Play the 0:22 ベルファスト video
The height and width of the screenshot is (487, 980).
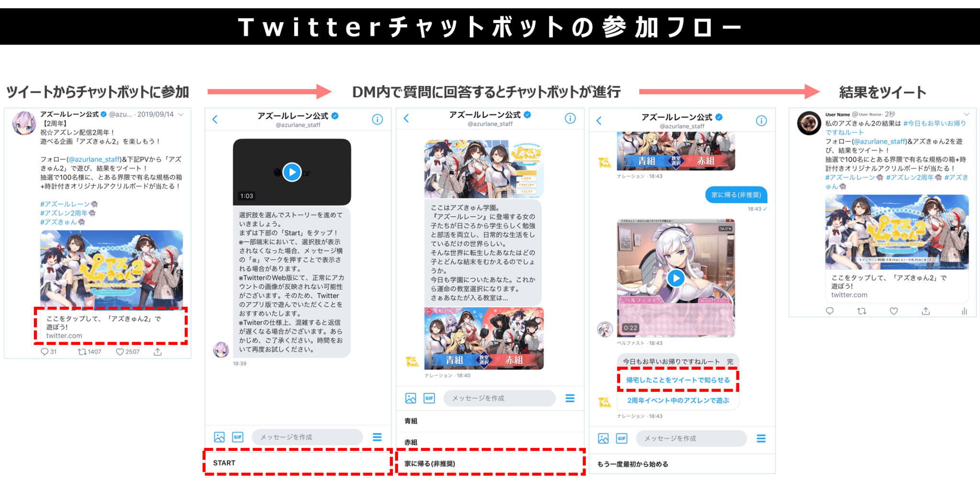(x=676, y=278)
